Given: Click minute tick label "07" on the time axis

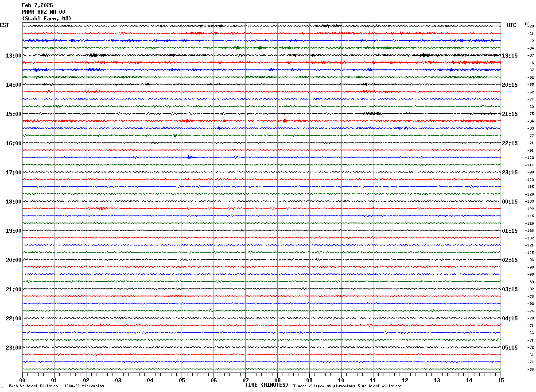Looking at the screenshot, I should [x=245, y=380].
